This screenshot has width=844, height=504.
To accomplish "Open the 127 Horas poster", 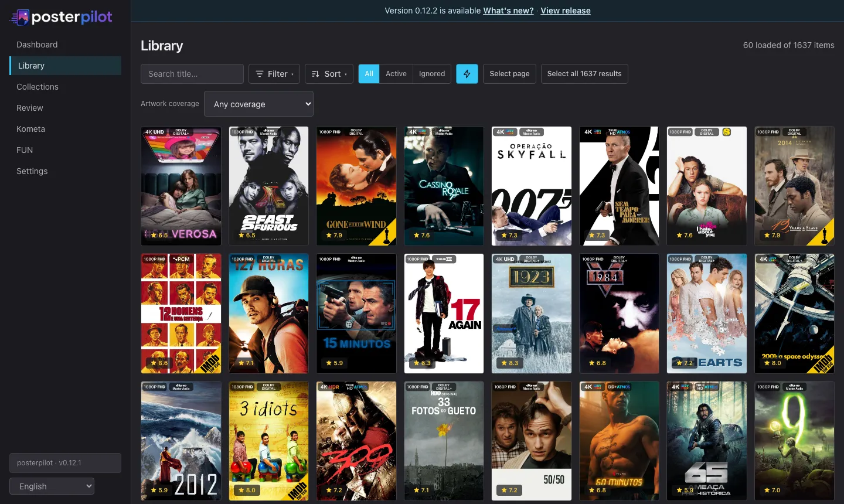I will tap(268, 314).
